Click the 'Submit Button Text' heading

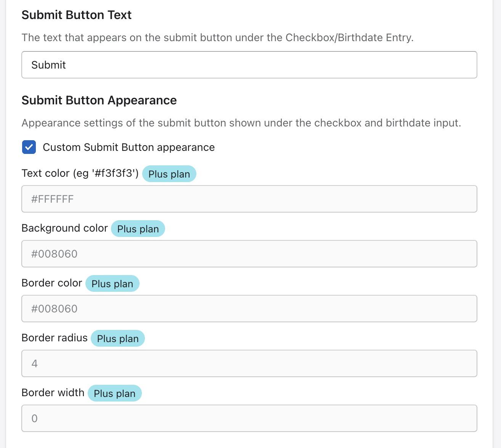point(76,15)
